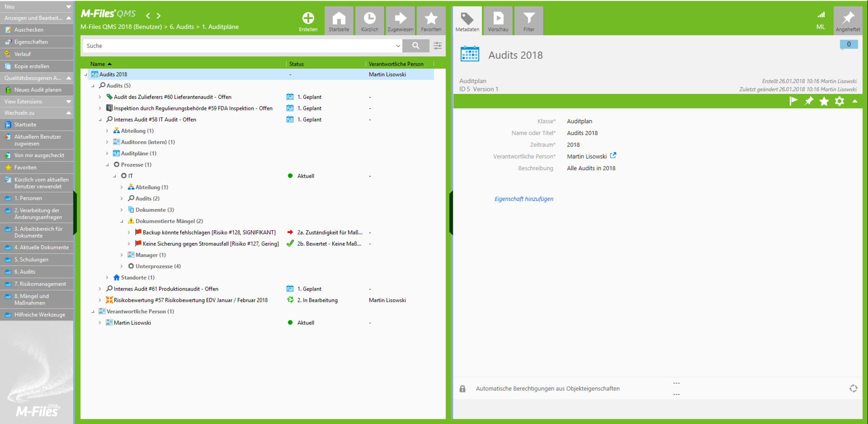Click the search magnifier button

(x=416, y=46)
